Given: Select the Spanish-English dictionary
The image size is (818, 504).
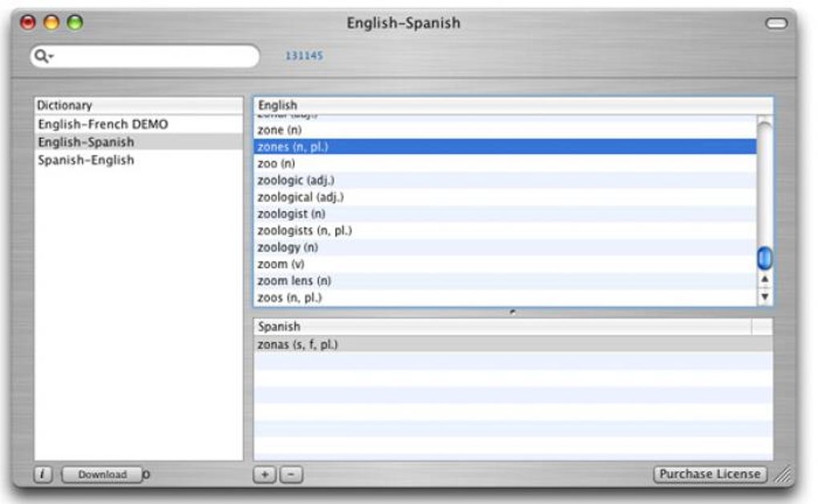Looking at the screenshot, I should pyautogui.click(x=86, y=160).
